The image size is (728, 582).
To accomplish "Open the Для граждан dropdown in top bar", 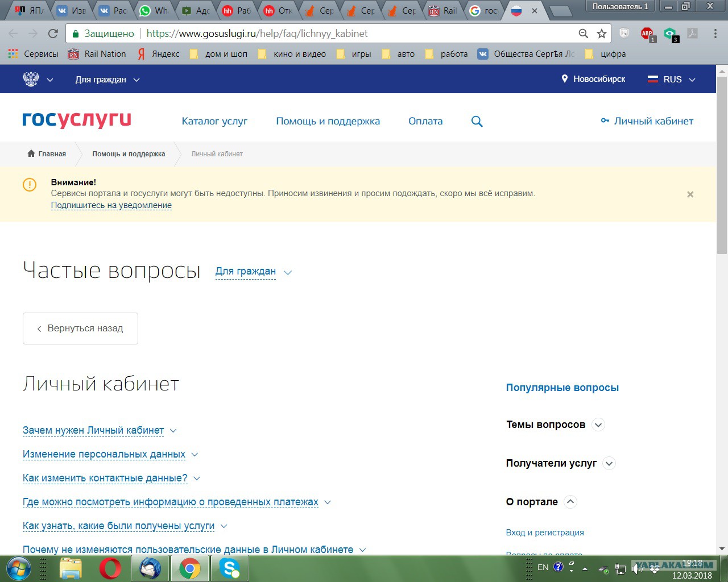I will point(107,80).
